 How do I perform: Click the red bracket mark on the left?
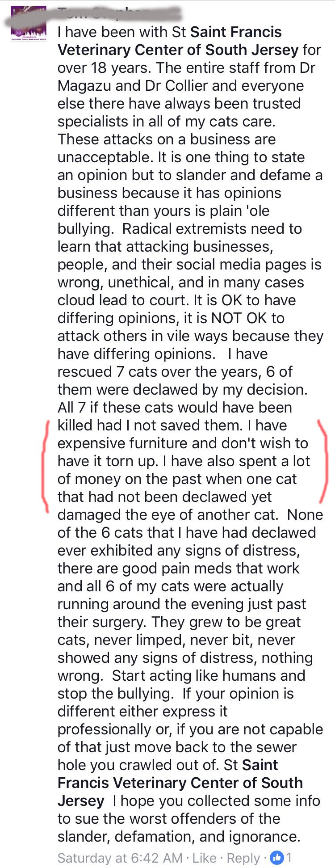(45, 465)
